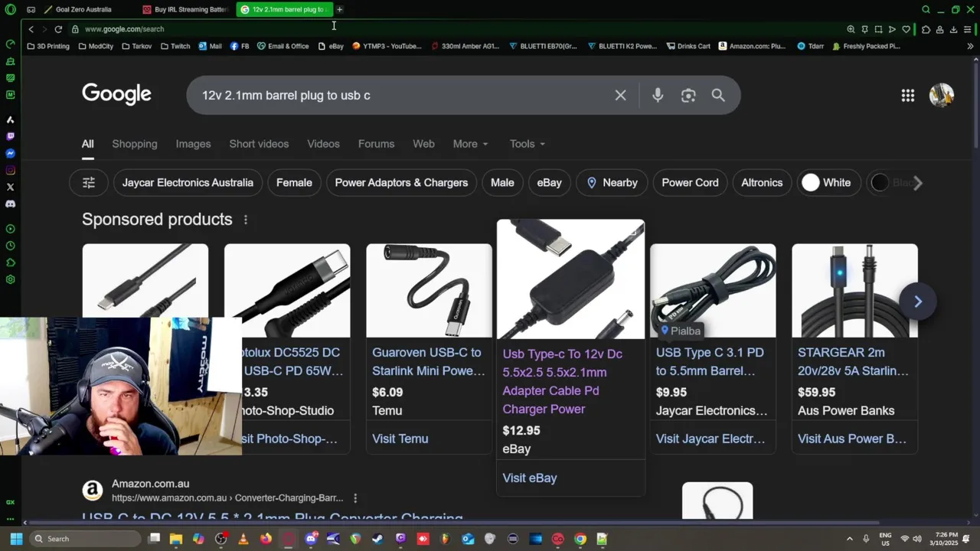This screenshot has width=980, height=551.
Task: Open Sponsored products three-dot info menu
Action: pyautogui.click(x=245, y=220)
